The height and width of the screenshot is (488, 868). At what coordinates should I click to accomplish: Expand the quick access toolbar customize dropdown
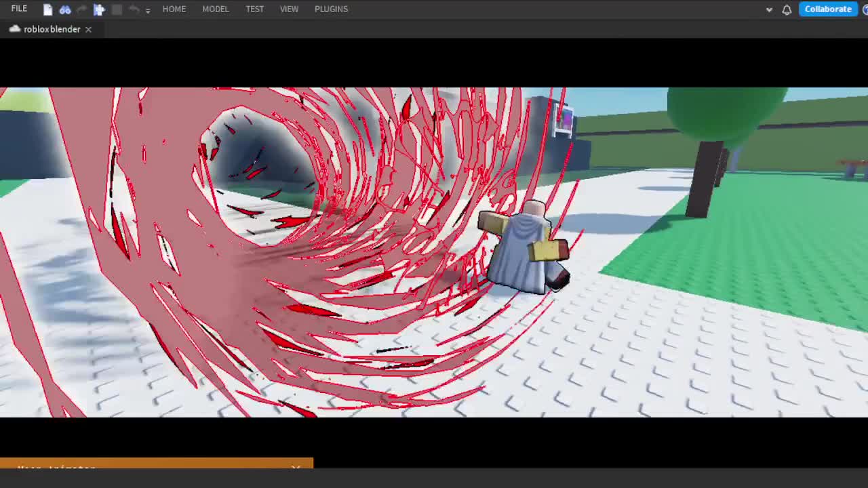click(x=148, y=10)
